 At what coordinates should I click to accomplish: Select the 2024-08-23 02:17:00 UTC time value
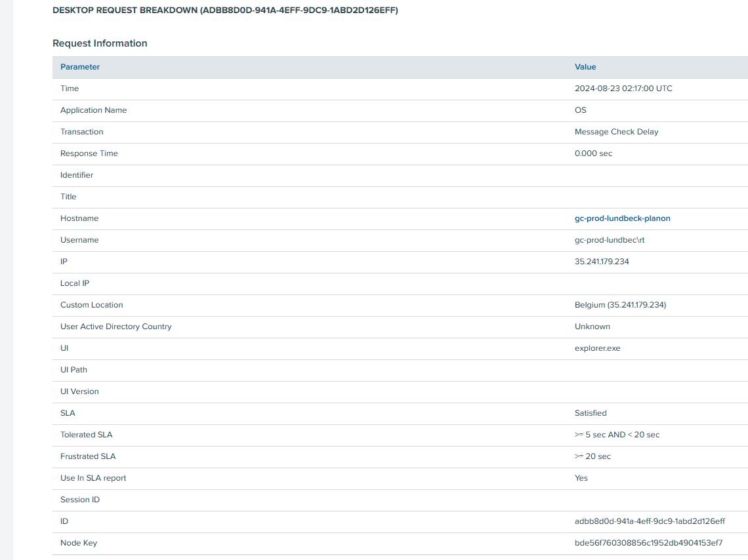pyautogui.click(x=623, y=89)
